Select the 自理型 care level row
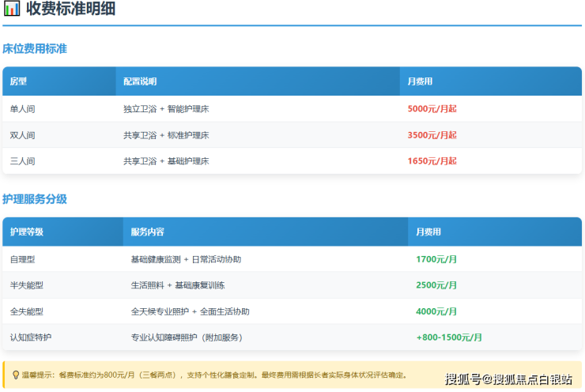 (x=23, y=259)
